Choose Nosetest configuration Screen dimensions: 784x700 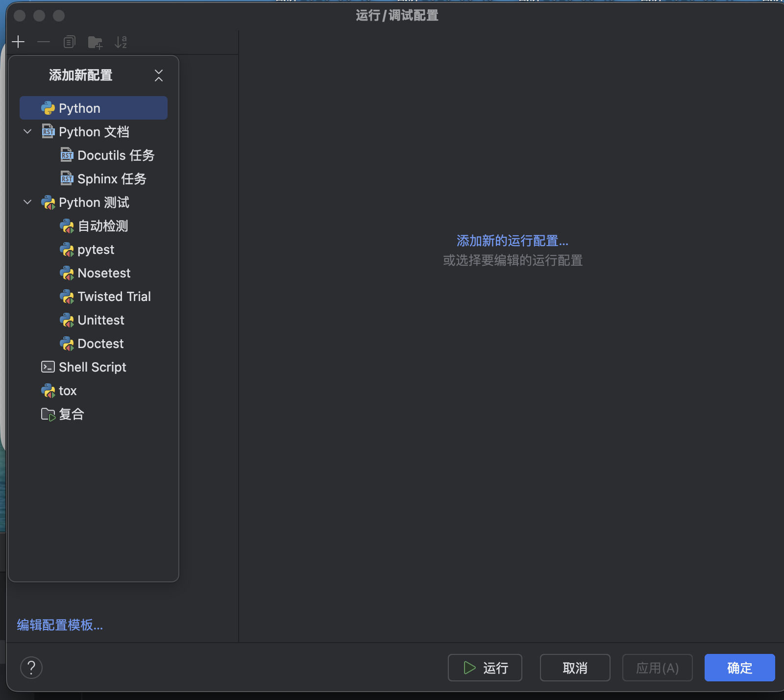94,273
